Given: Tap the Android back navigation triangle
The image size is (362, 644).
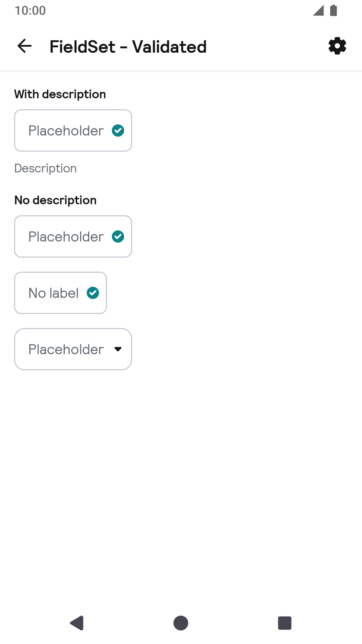Looking at the screenshot, I should (77, 623).
